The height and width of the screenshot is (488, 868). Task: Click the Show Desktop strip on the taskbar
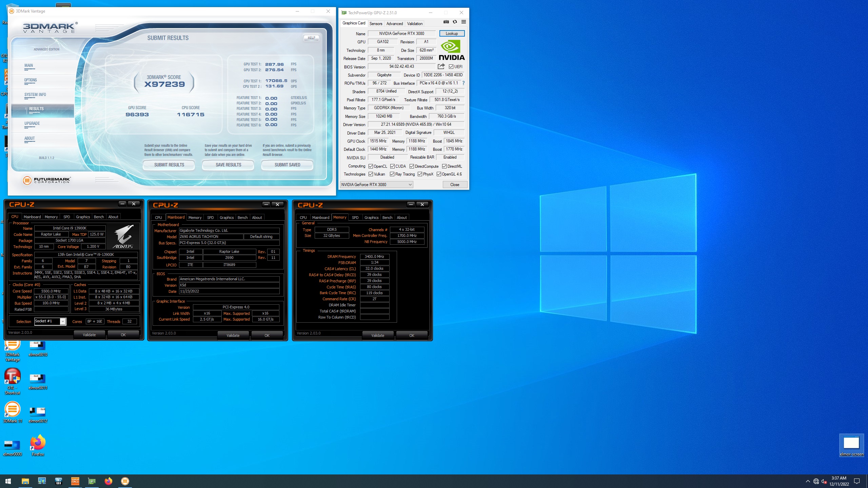click(x=867, y=481)
